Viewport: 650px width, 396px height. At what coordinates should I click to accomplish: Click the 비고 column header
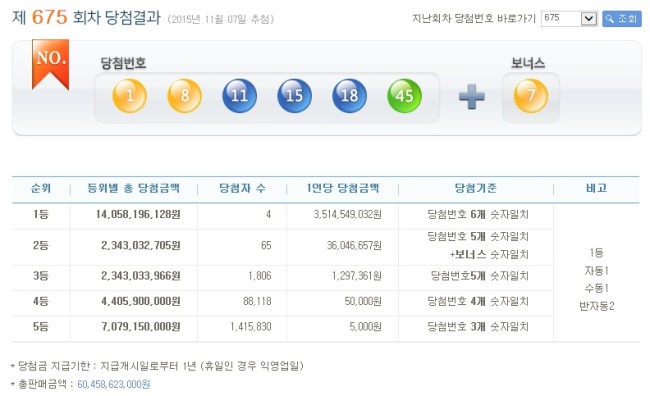tap(596, 189)
